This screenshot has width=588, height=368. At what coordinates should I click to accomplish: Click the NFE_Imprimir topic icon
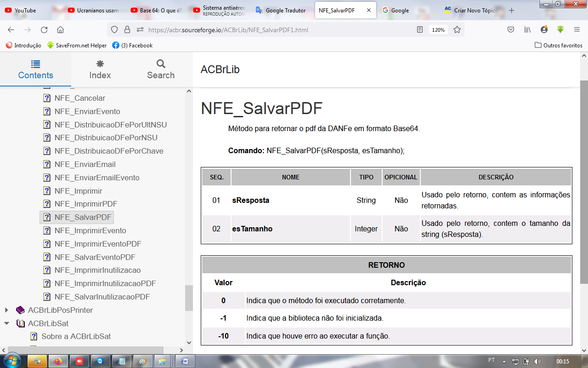[x=47, y=191]
